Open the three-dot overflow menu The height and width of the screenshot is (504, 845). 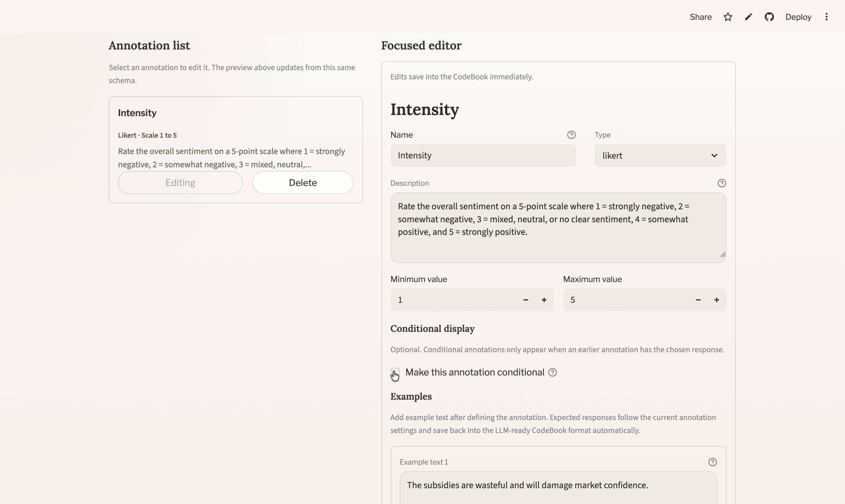826,17
